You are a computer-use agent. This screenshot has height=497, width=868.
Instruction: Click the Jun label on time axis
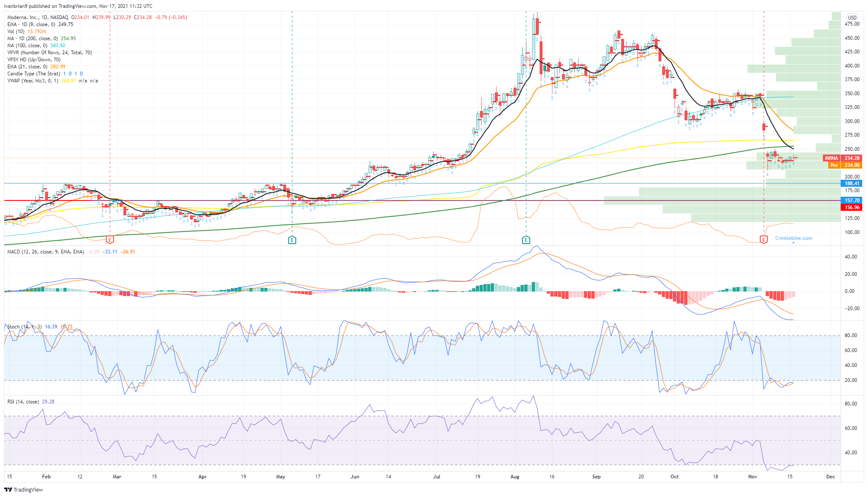click(354, 477)
